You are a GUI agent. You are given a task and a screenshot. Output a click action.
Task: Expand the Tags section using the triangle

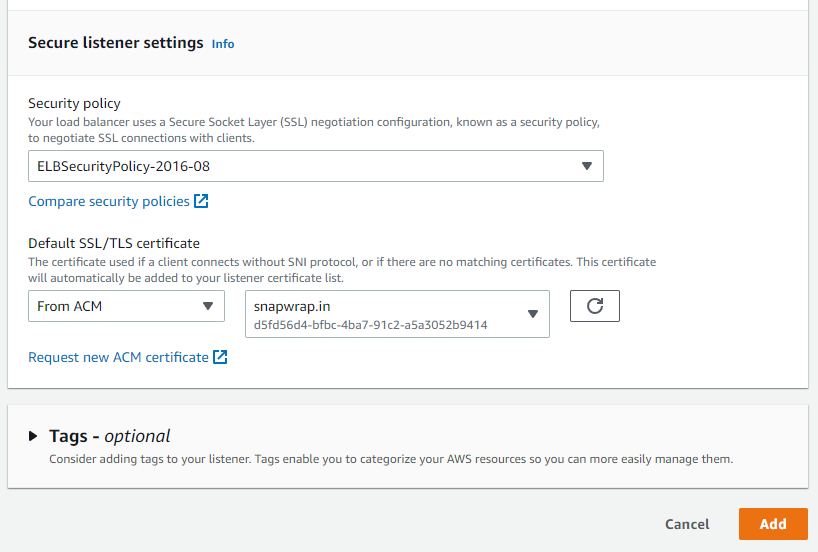click(x=33, y=436)
